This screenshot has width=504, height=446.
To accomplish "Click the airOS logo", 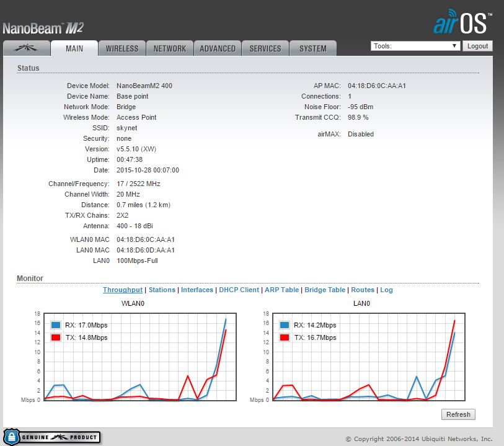I will point(462,23).
